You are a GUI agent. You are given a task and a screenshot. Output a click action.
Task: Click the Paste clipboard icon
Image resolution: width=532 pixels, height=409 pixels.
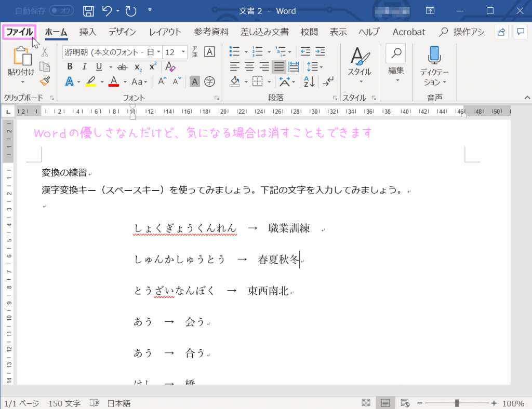pyautogui.click(x=21, y=57)
